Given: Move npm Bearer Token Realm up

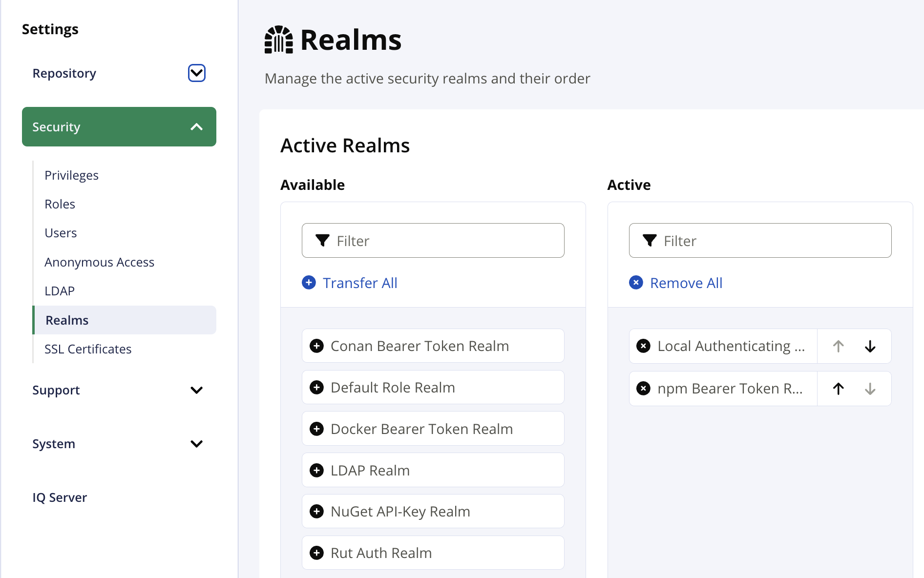Looking at the screenshot, I should tap(838, 389).
